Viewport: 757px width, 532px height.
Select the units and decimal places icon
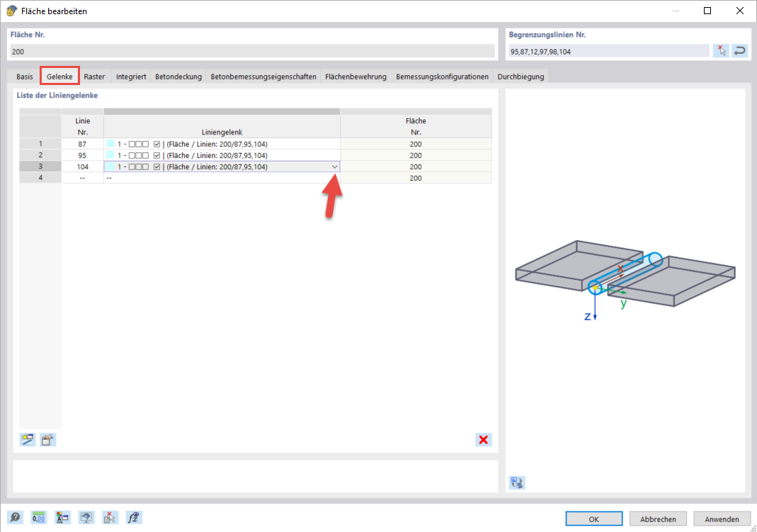tap(38, 517)
